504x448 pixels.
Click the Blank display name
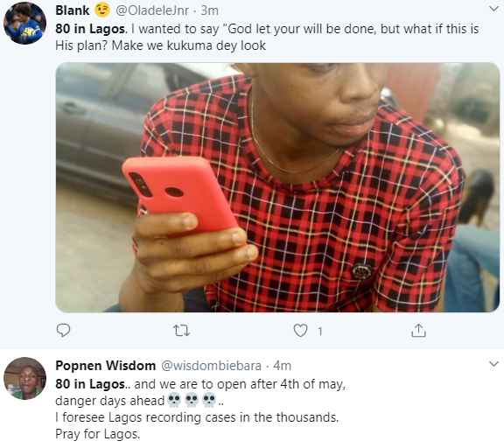[73, 10]
